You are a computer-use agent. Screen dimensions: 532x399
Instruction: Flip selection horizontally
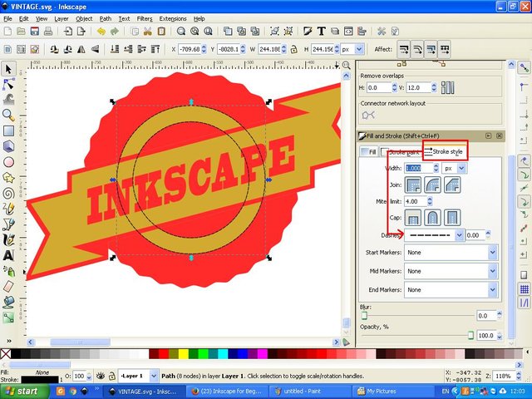tap(81, 50)
